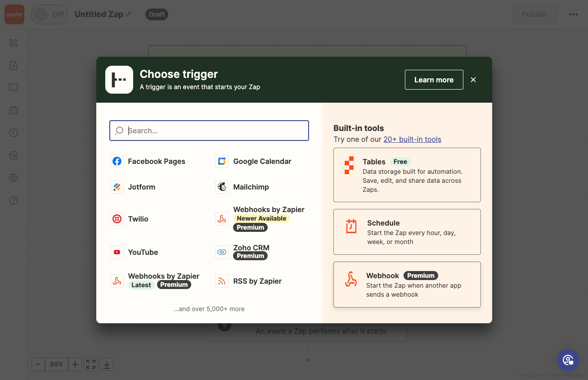Click the export download icon

(x=107, y=364)
